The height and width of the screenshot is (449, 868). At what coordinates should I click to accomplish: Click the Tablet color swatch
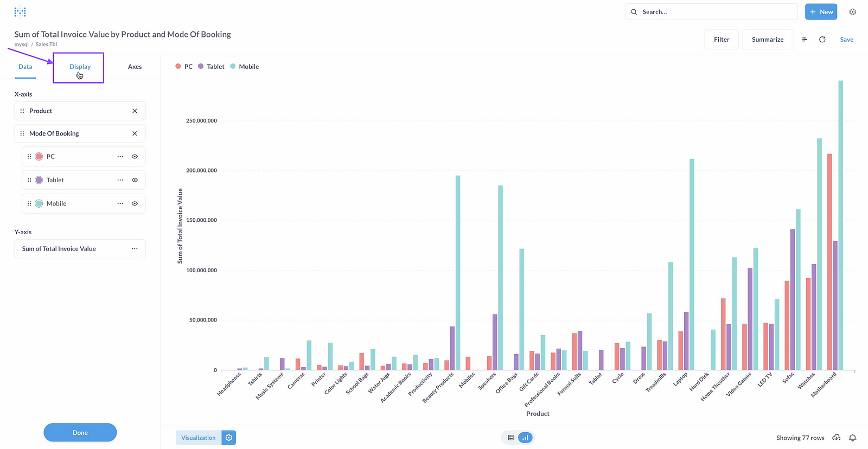point(39,180)
